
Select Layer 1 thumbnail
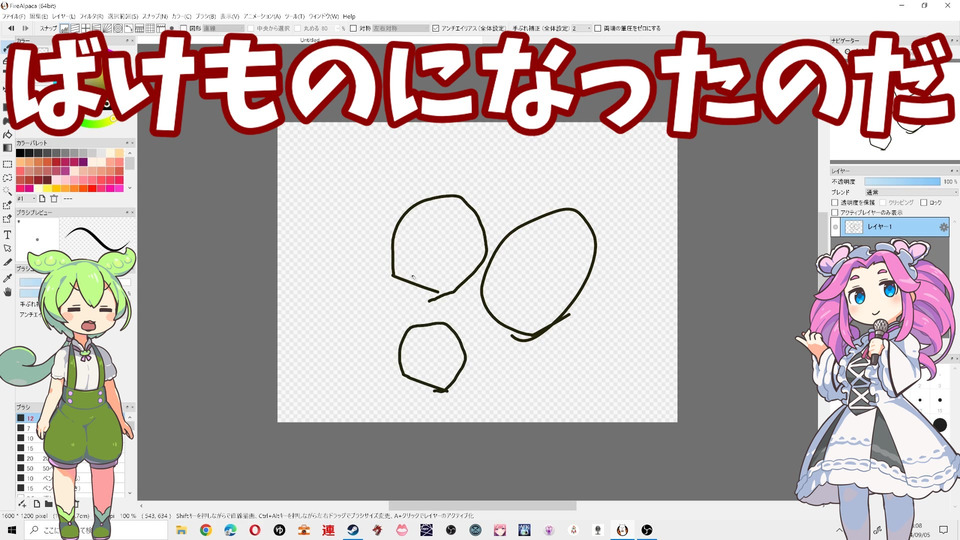(x=853, y=227)
